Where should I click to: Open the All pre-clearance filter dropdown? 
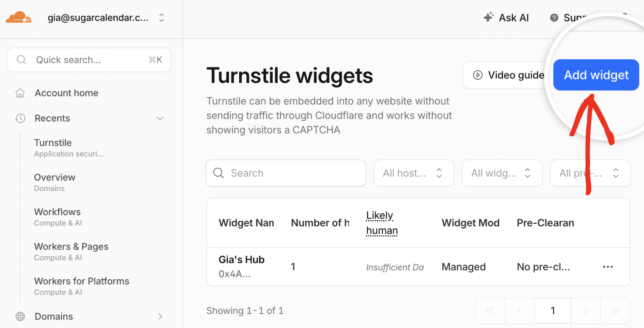590,173
